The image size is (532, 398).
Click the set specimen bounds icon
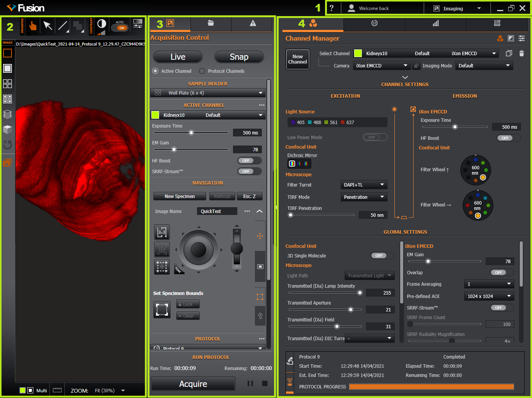point(162,310)
